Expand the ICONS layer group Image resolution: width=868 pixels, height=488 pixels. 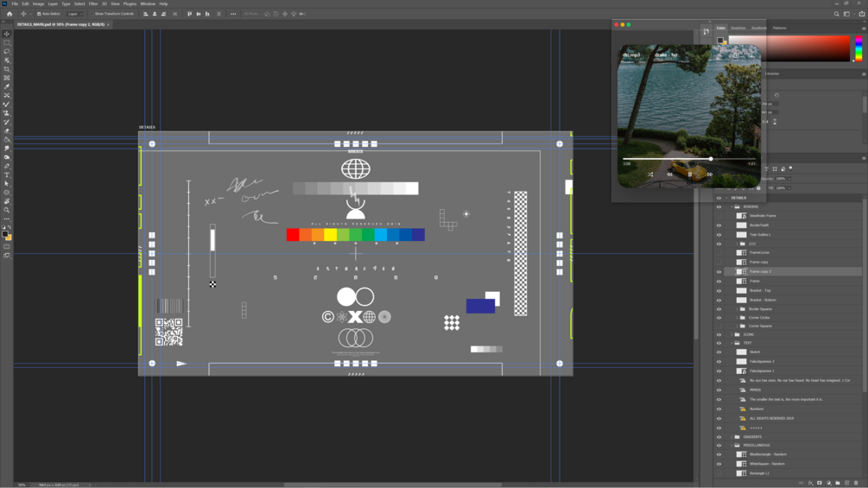[732, 335]
